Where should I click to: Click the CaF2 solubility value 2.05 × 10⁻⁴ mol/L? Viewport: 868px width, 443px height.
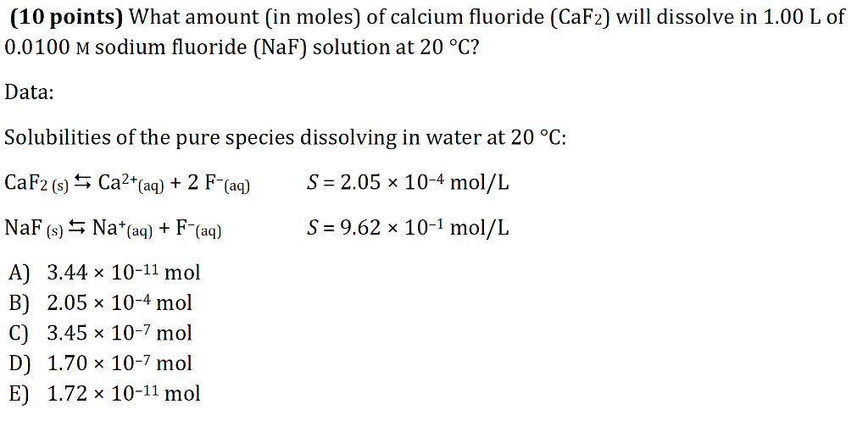tap(408, 182)
